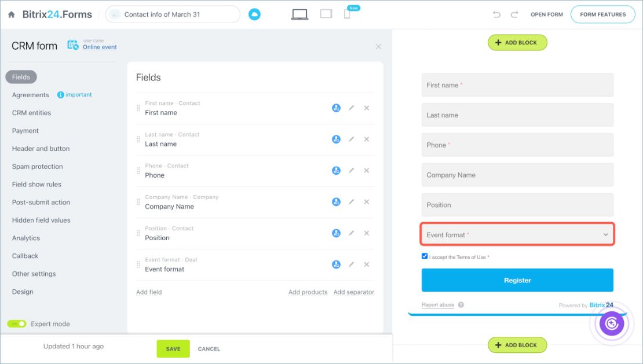Remove the Phone field
643x364 pixels.
367,170
